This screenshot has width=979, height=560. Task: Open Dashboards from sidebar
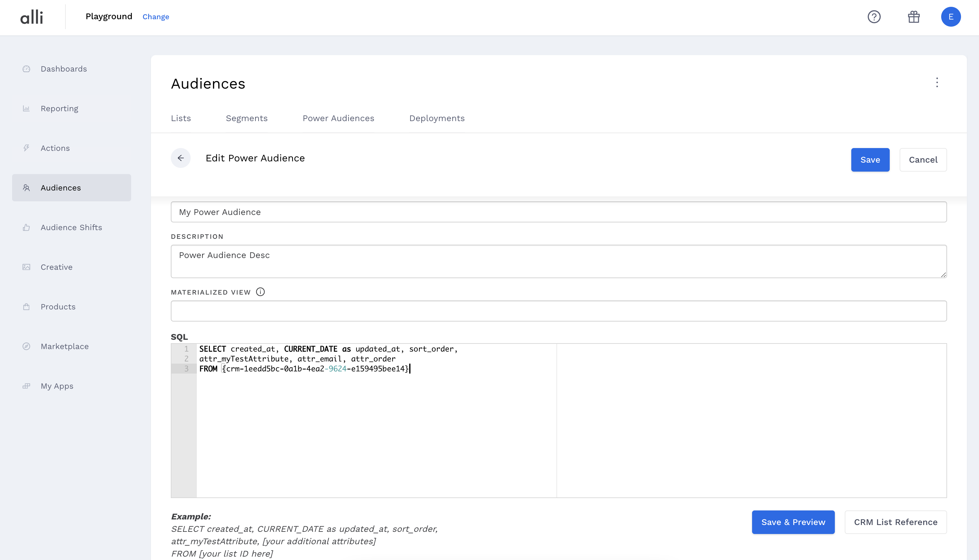pos(64,69)
